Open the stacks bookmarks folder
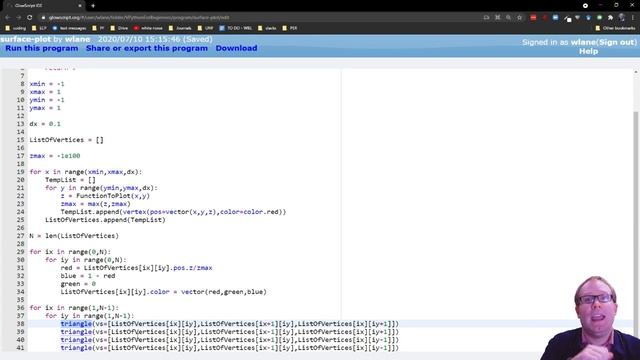The width and height of the screenshot is (640, 360). [267, 28]
